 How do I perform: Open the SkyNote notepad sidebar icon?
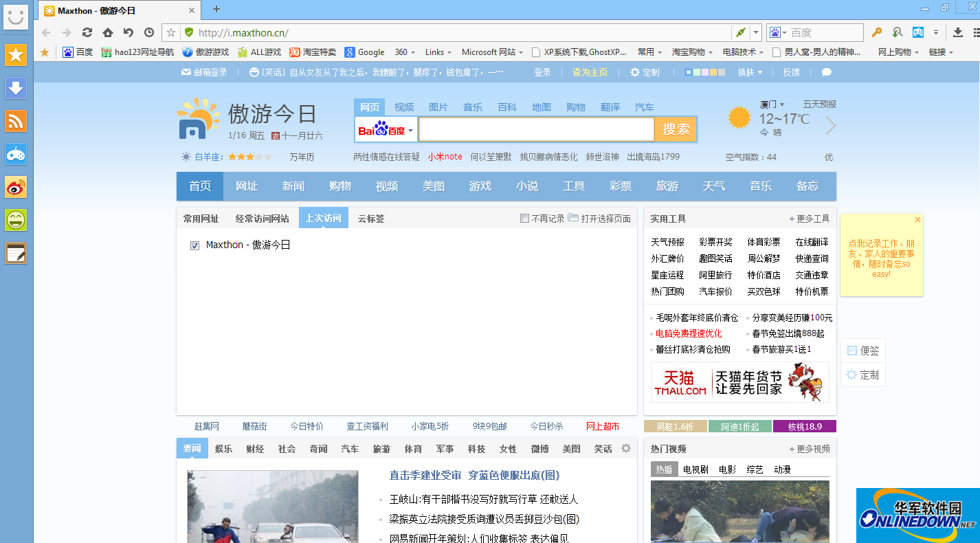coord(16,253)
